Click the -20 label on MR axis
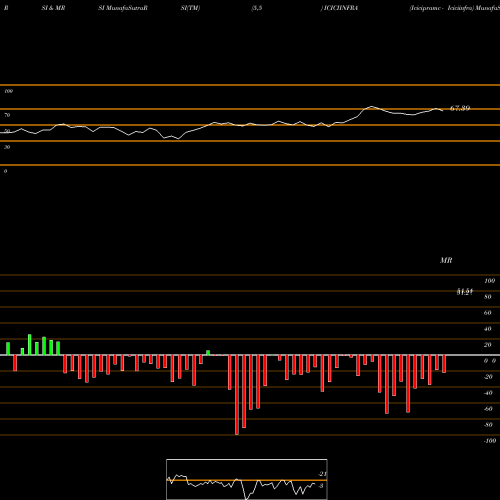 pyautogui.click(x=488, y=377)
